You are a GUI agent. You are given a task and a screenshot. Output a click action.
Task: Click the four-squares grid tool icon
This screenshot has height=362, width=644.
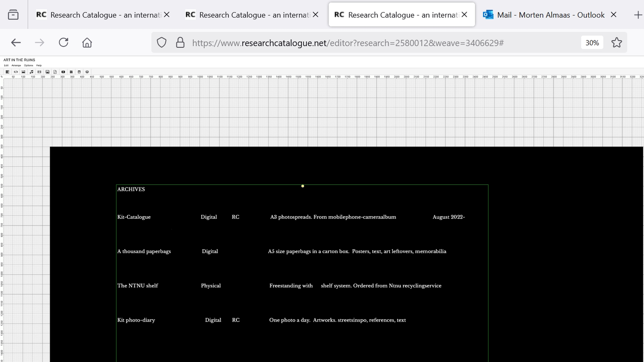pyautogui.click(x=71, y=72)
